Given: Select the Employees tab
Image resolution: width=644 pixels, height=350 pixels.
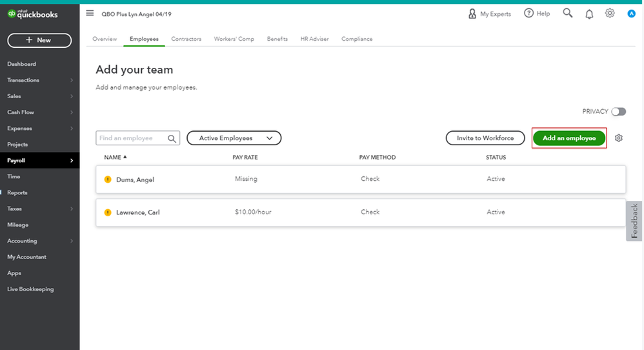Looking at the screenshot, I should click(144, 39).
